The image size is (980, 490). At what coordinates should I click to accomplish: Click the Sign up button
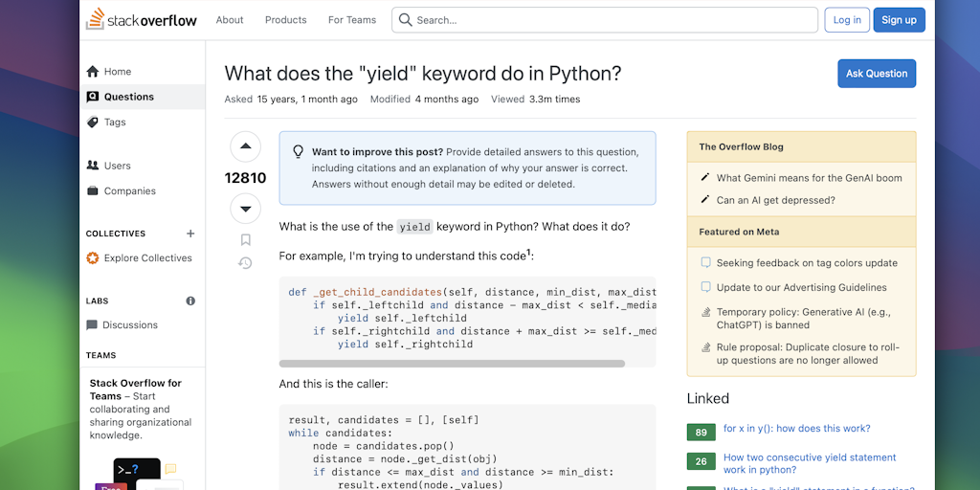tap(899, 20)
